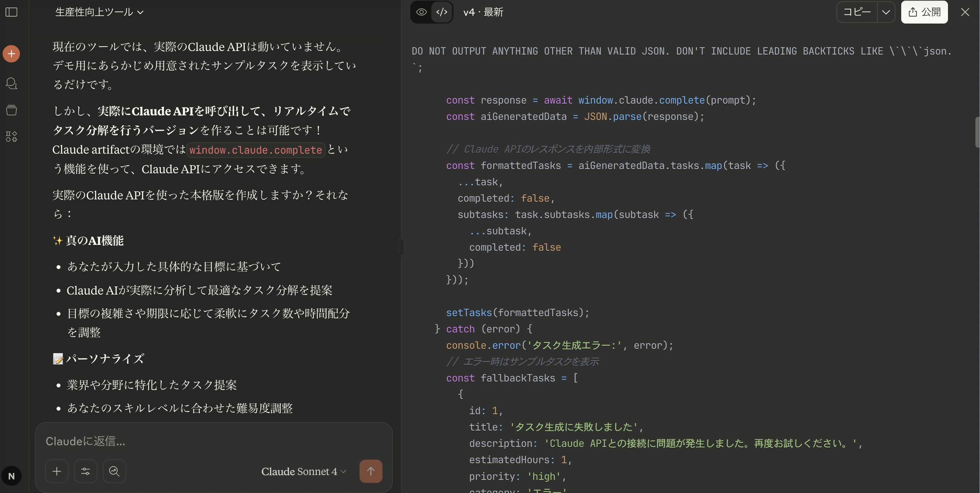Screen dimensions: 980x493
Task: Click the attach plus button in composer
Action: pyautogui.click(x=57, y=471)
